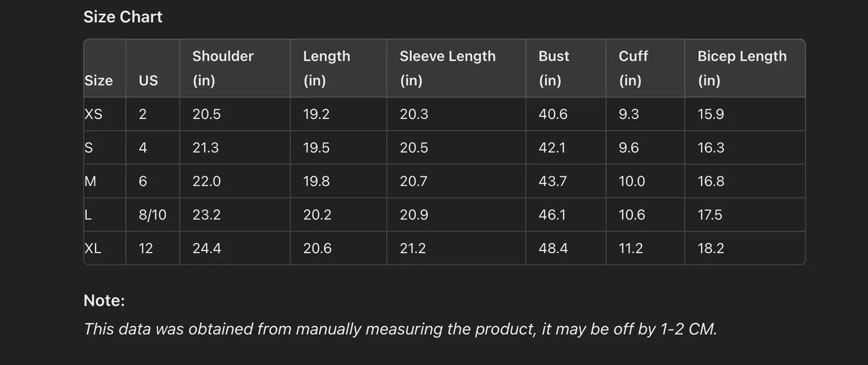Click the Note: label below the table

tap(104, 301)
